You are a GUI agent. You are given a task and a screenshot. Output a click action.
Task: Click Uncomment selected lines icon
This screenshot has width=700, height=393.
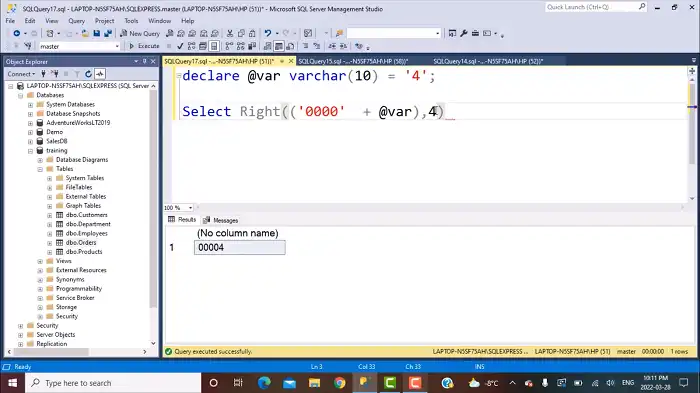(x=317, y=46)
